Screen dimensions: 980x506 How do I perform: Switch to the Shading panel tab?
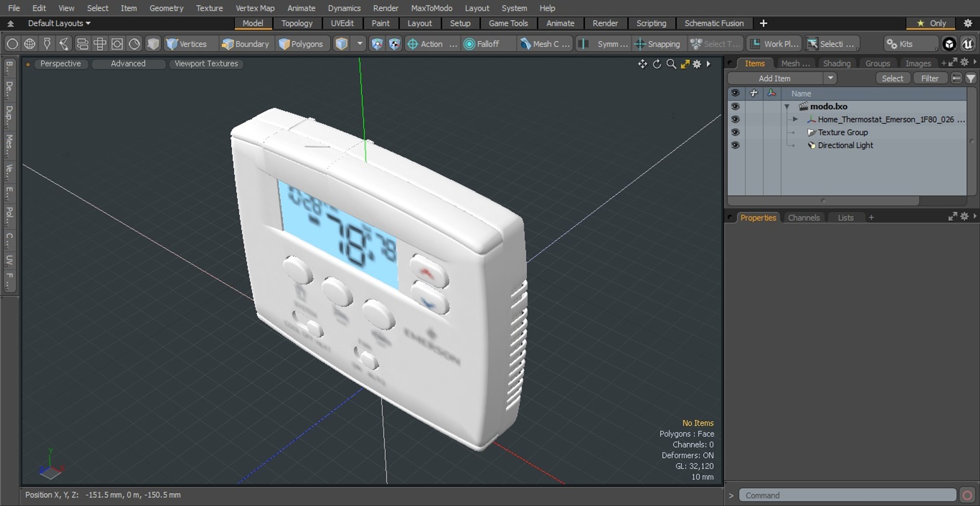pos(837,63)
